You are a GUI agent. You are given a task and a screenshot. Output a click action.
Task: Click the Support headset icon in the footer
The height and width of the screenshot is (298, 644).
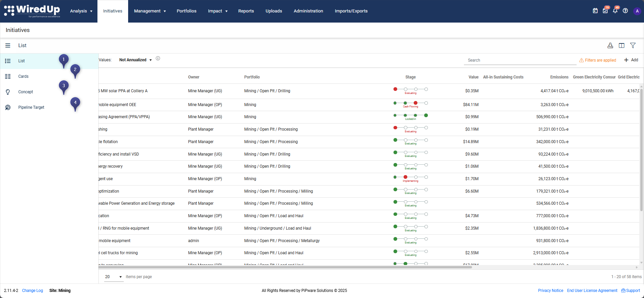point(623,291)
